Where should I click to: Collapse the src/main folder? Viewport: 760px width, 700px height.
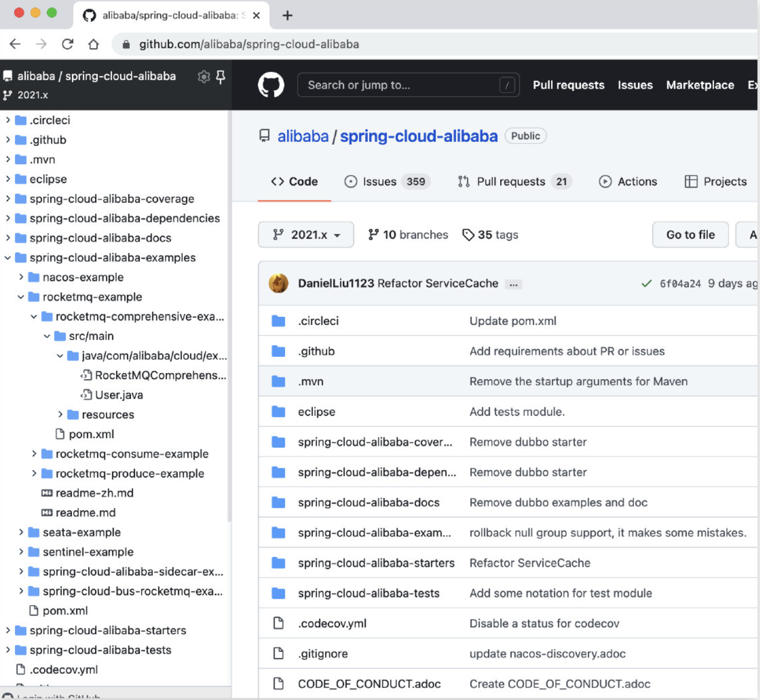pos(47,336)
